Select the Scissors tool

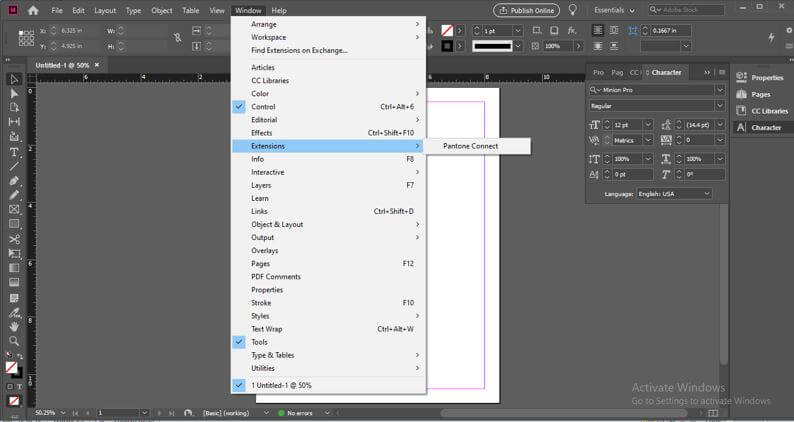point(14,239)
